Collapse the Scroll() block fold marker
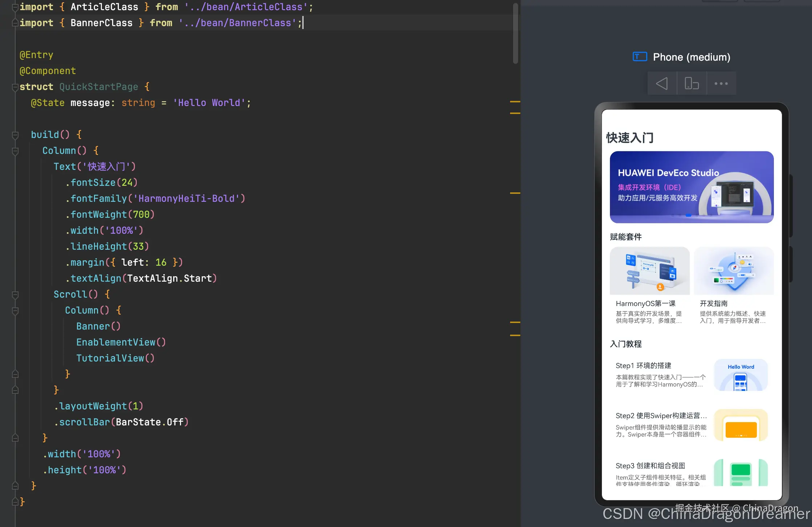Image resolution: width=812 pixels, height=527 pixels. (x=15, y=295)
